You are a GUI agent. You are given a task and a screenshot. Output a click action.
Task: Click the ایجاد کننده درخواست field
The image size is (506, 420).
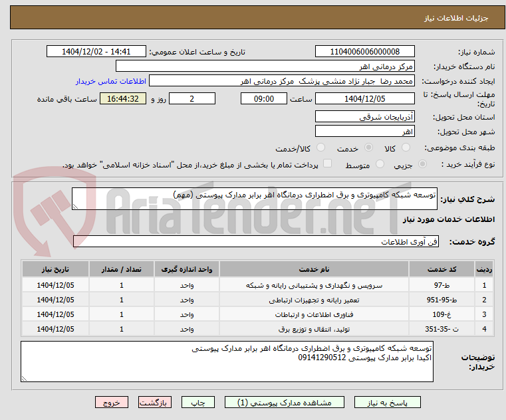[282, 81]
